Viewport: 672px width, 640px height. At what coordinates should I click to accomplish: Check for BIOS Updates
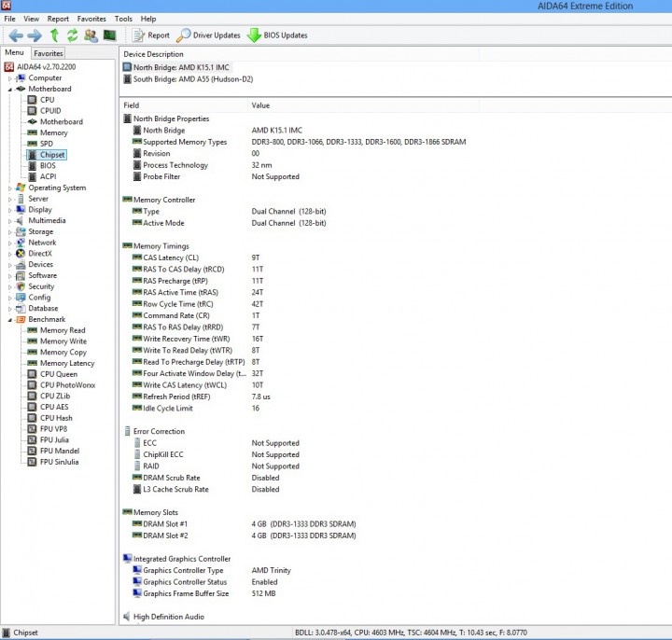277,35
